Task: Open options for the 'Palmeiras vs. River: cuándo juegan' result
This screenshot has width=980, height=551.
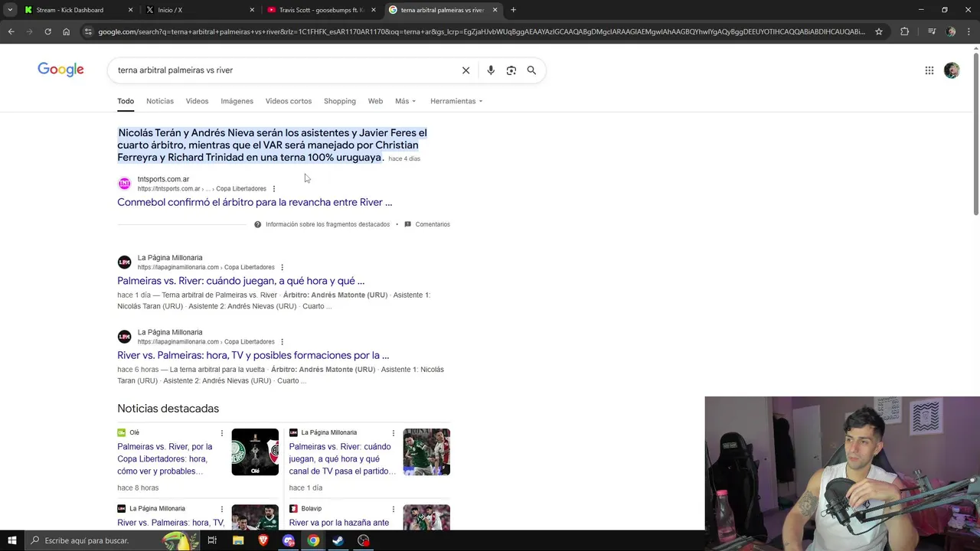Action: (x=283, y=267)
